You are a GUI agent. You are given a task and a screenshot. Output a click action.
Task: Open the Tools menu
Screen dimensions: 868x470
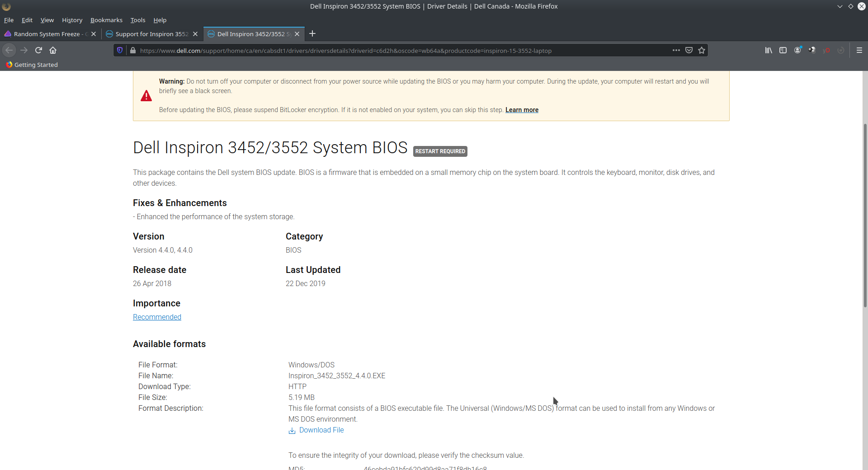coord(138,20)
